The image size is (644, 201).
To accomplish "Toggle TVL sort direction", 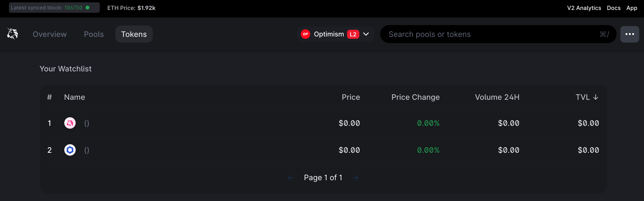I will [x=587, y=97].
